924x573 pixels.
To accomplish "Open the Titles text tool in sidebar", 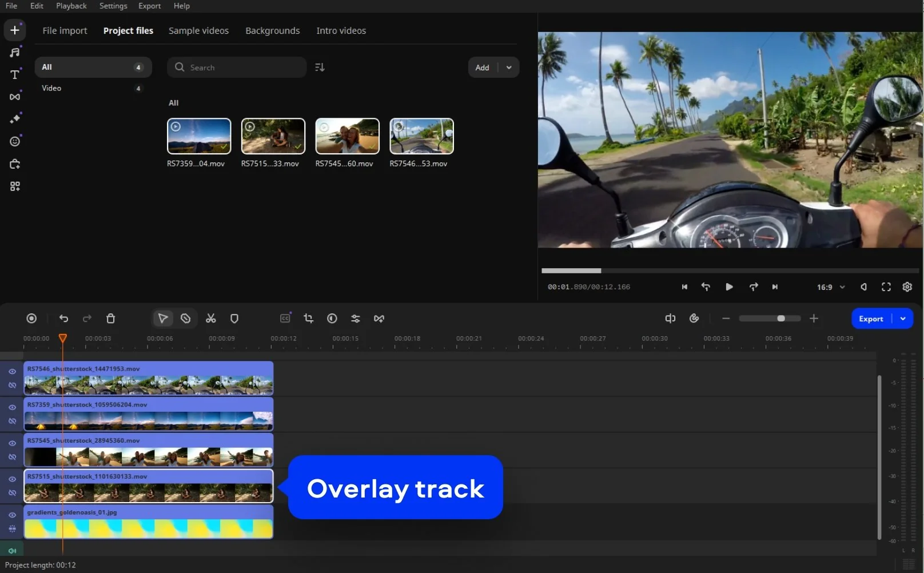I will click(x=15, y=74).
